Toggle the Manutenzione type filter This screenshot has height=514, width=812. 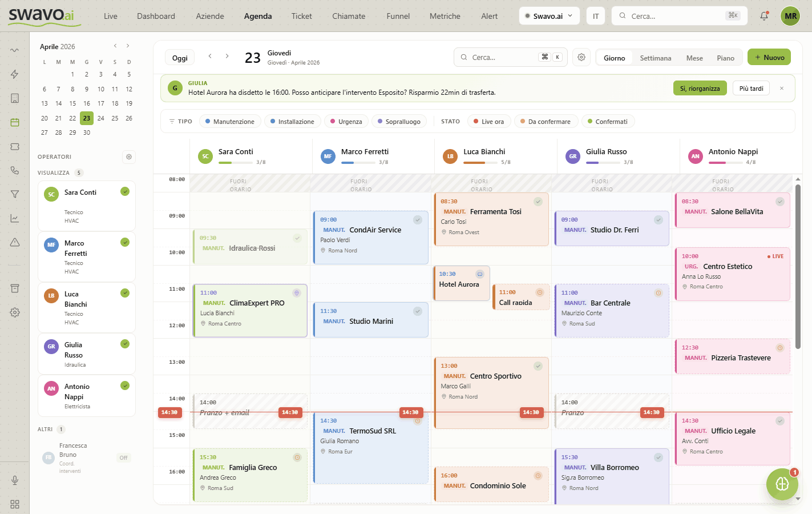(230, 122)
